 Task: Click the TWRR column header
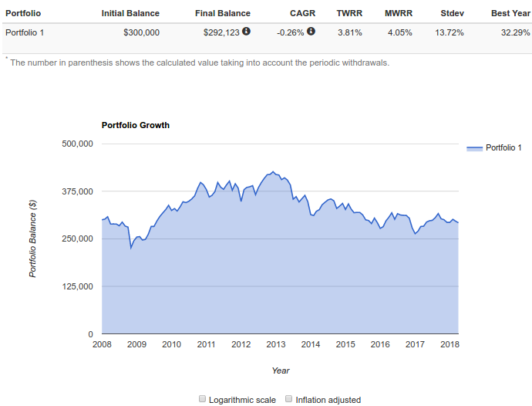[349, 13]
